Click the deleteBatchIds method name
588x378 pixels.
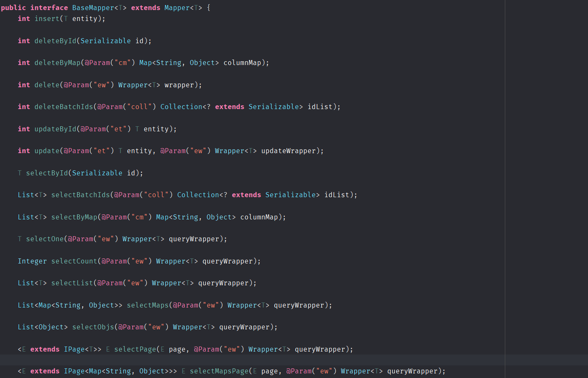click(x=64, y=107)
